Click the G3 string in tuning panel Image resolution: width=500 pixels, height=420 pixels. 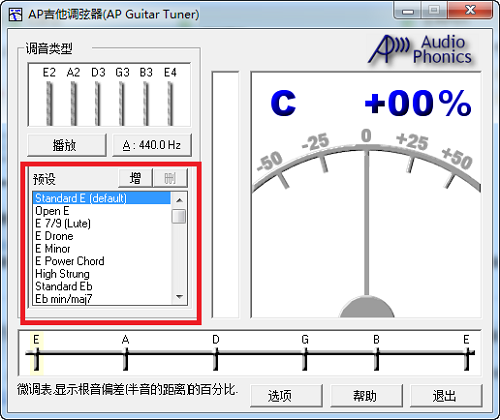tap(122, 103)
